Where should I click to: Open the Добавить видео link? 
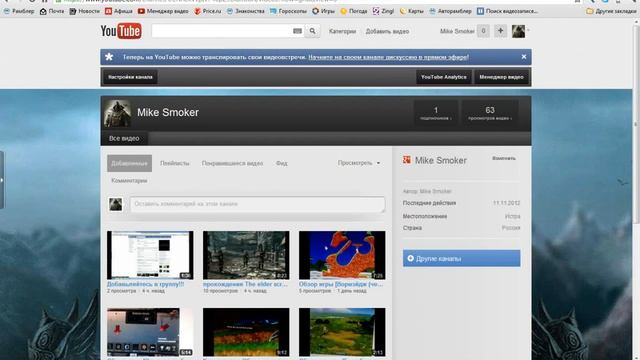(x=387, y=31)
